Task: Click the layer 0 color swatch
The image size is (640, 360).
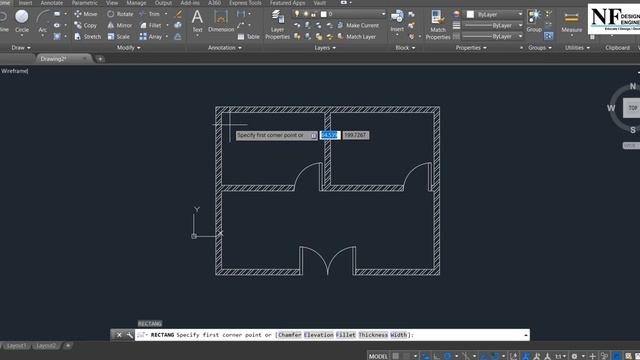Action: [324, 14]
